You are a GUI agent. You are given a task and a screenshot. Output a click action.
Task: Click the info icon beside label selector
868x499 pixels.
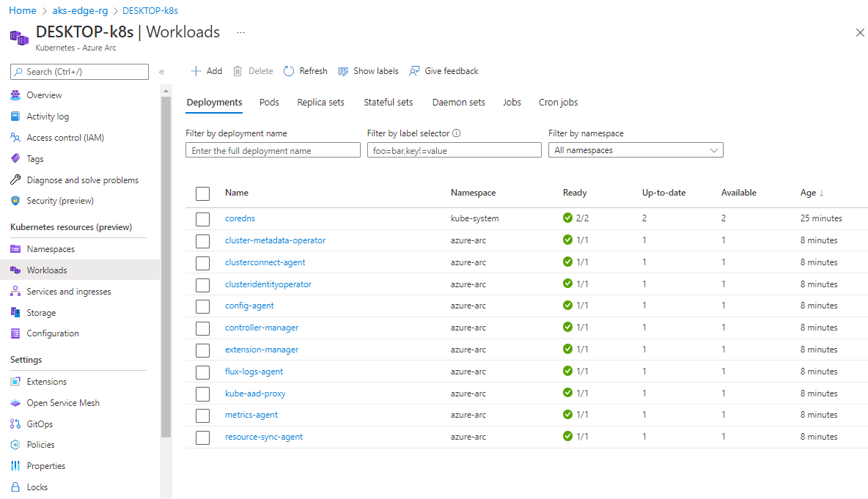[457, 133]
